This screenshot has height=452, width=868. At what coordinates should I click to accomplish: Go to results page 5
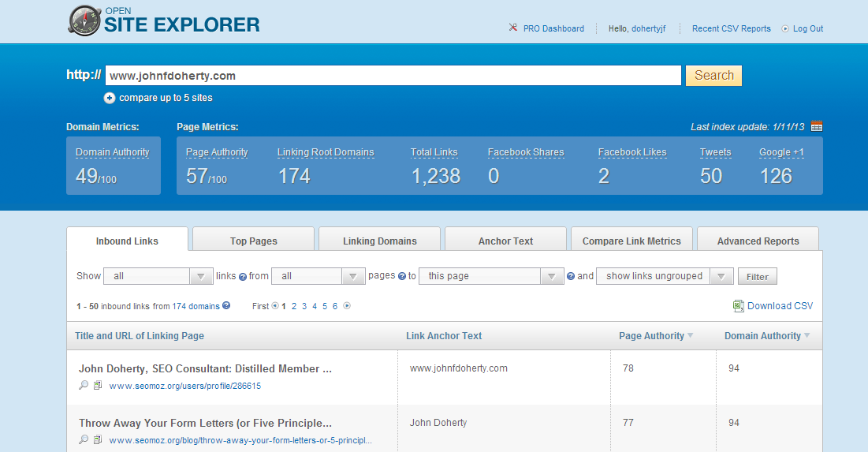[324, 306]
